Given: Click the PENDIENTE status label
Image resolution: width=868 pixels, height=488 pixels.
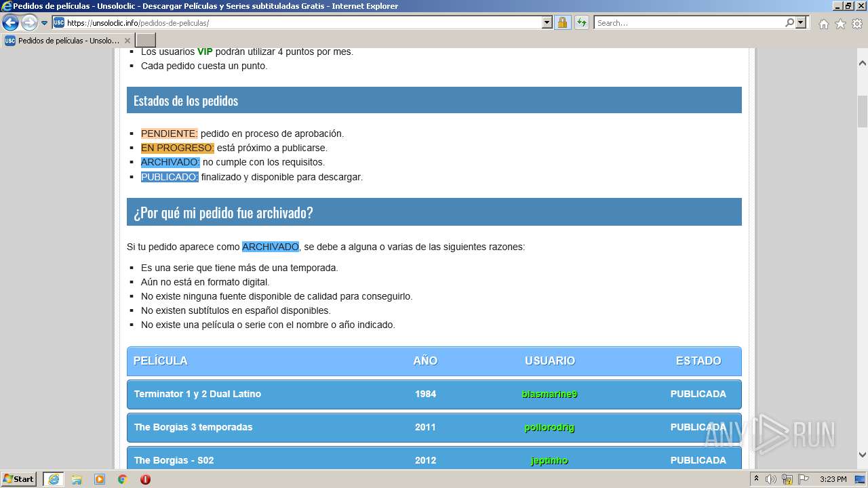Looking at the screenshot, I should click(170, 134).
